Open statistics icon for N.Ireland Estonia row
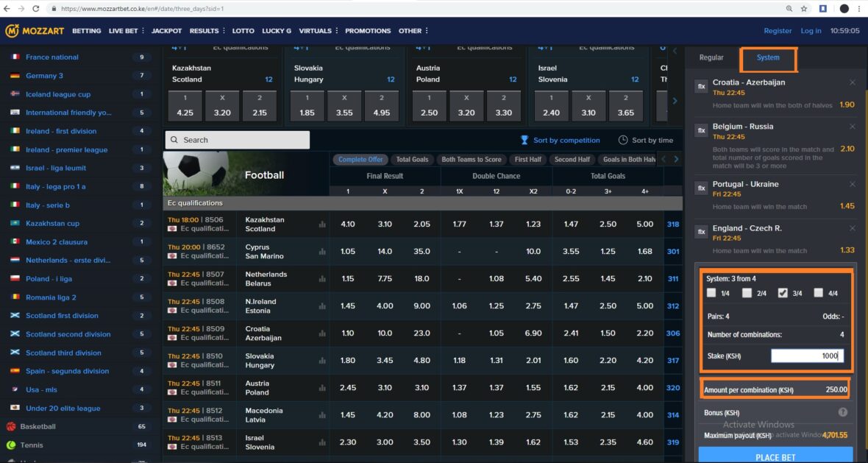This screenshot has width=868, height=463. [322, 305]
